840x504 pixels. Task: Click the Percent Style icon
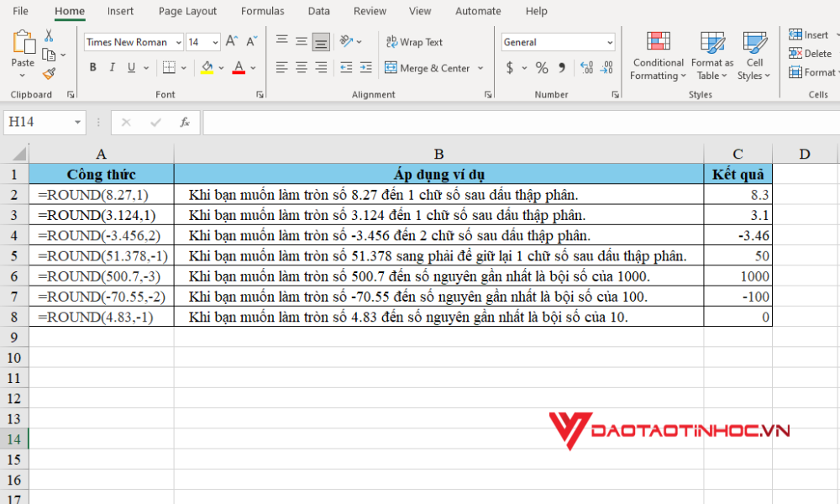pyautogui.click(x=542, y=67)
